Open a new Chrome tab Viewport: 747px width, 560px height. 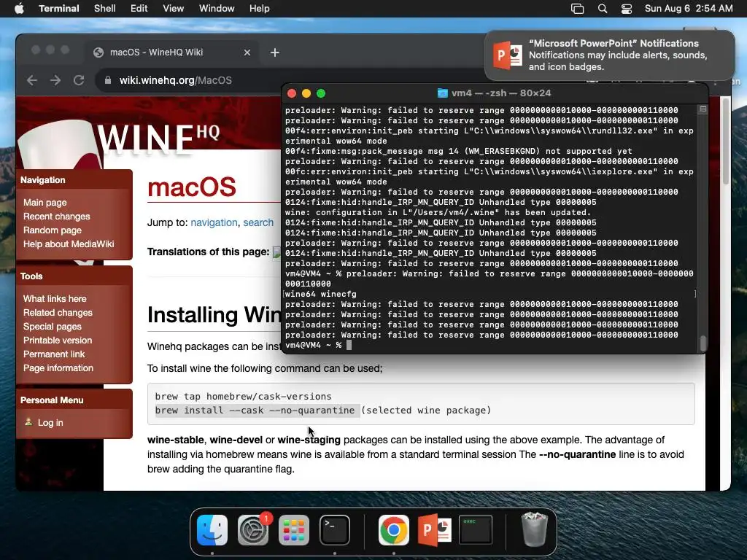point(275,52)
